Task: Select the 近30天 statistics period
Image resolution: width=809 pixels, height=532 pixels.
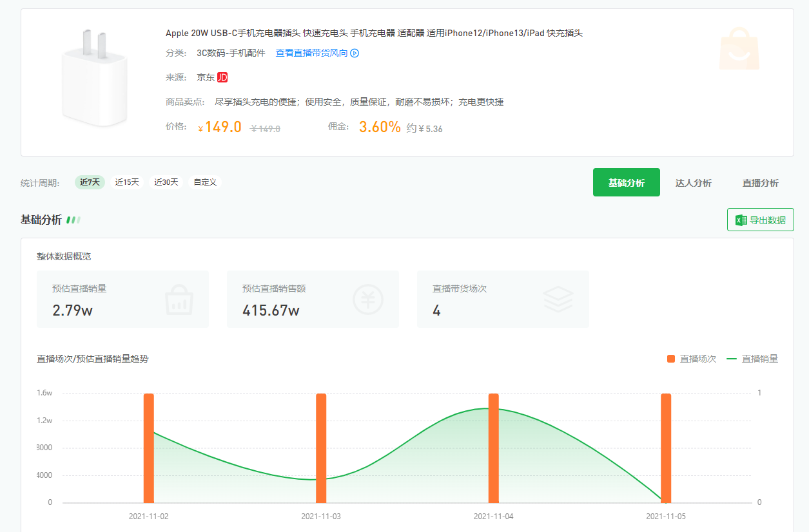Action: coord(166,182)
